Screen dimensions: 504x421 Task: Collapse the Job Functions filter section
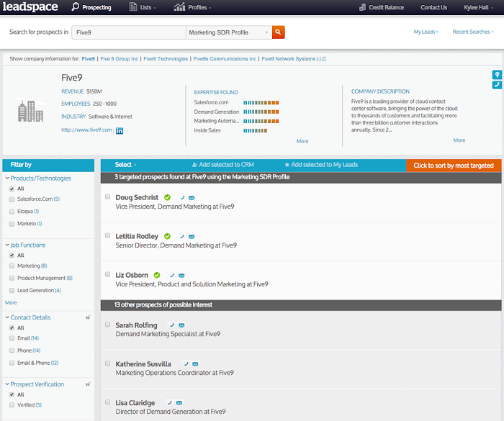tap(7, 245)
